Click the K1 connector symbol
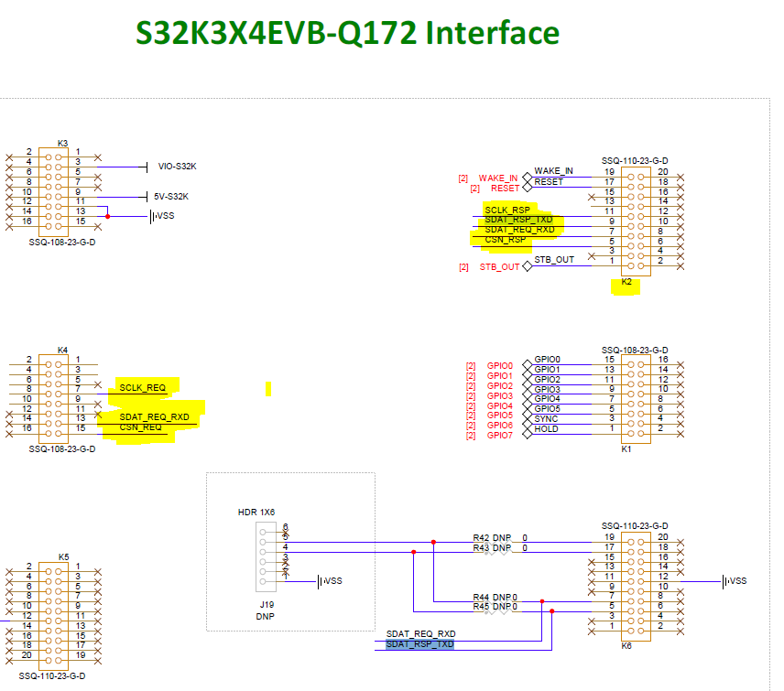This screenshot has width=784, height=691. click(636, 398)
